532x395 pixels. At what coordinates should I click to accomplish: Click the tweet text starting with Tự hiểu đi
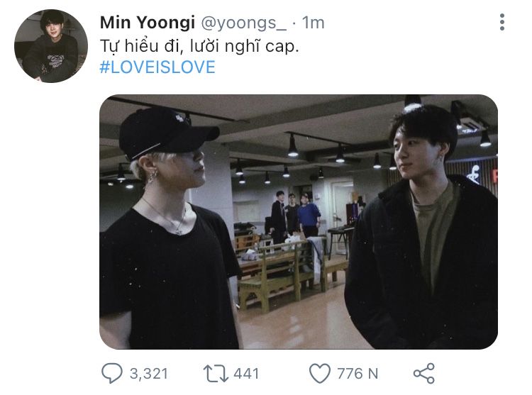202,45
